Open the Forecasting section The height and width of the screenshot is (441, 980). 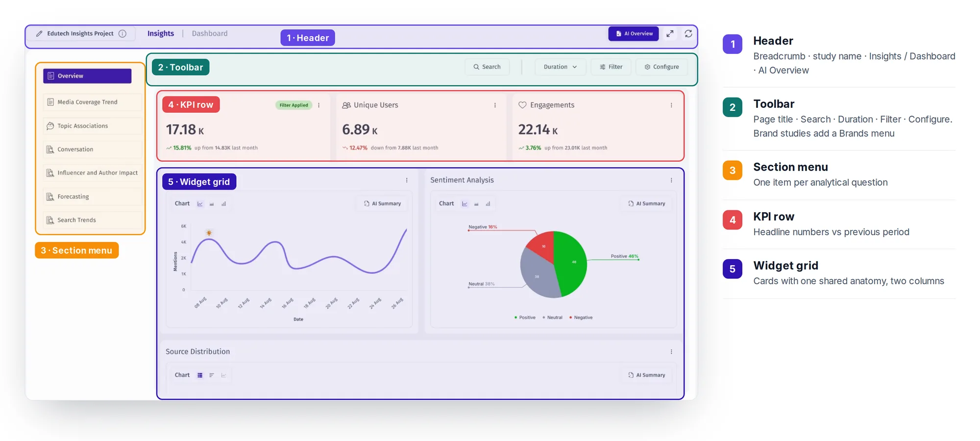(x=93, y=196)
